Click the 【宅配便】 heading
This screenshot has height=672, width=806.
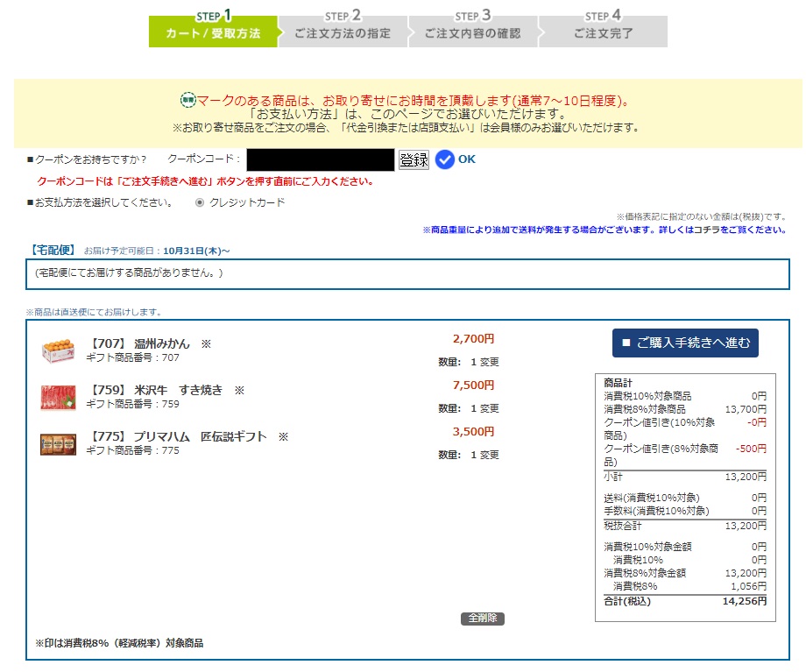(x=53, y=251)
